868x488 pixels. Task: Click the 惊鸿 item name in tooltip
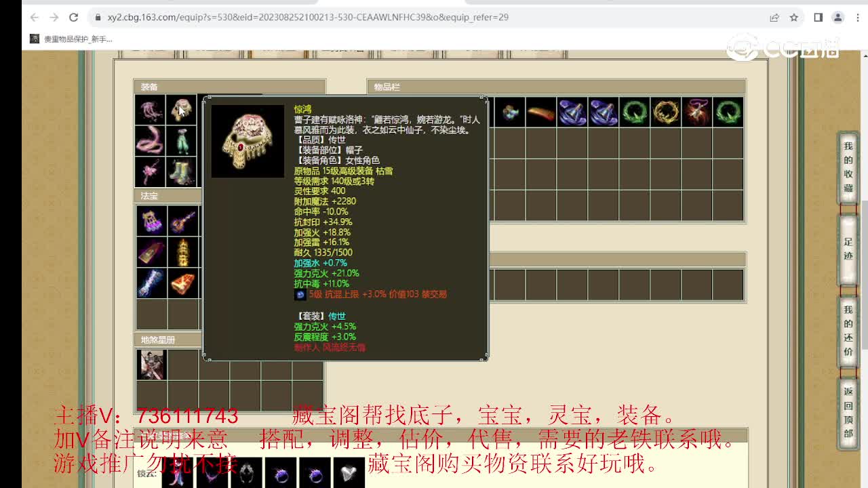click(x=302, y=109)
